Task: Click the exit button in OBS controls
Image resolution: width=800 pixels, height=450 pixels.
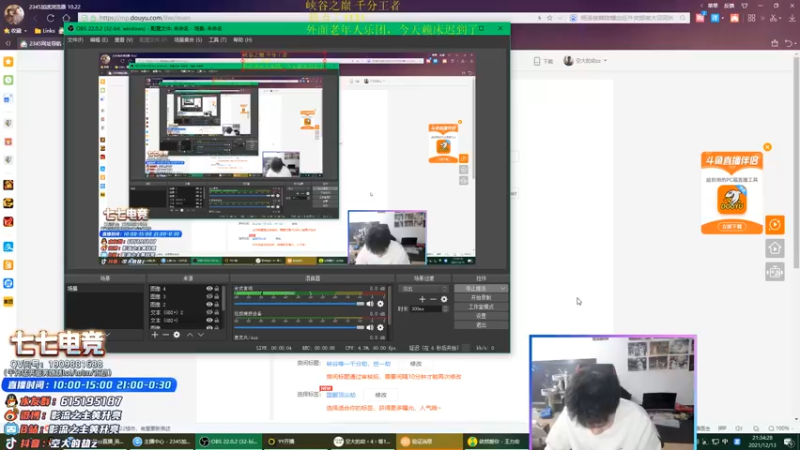Action: (481, 325)
